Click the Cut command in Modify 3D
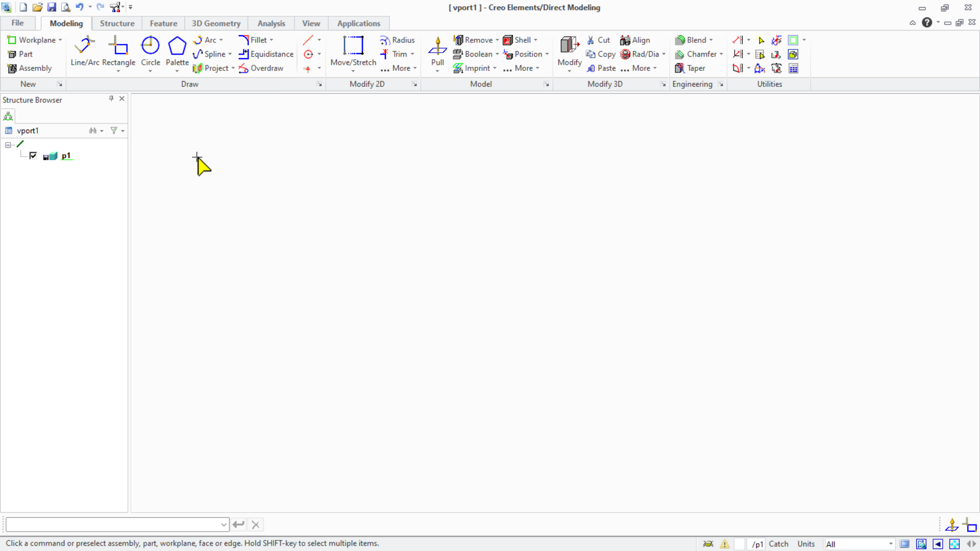This screenshot has height=551, width=980. [599, 40]
